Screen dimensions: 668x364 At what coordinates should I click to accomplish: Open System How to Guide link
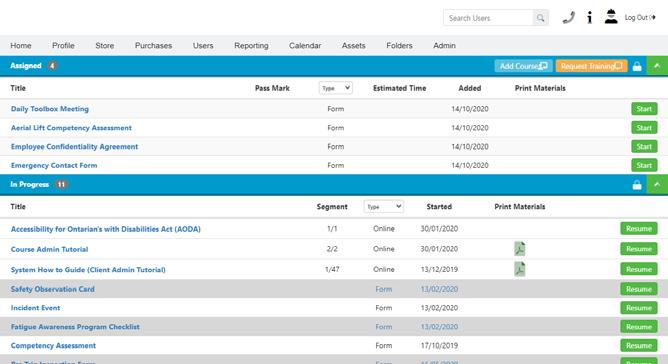click(x=88, y=269)
